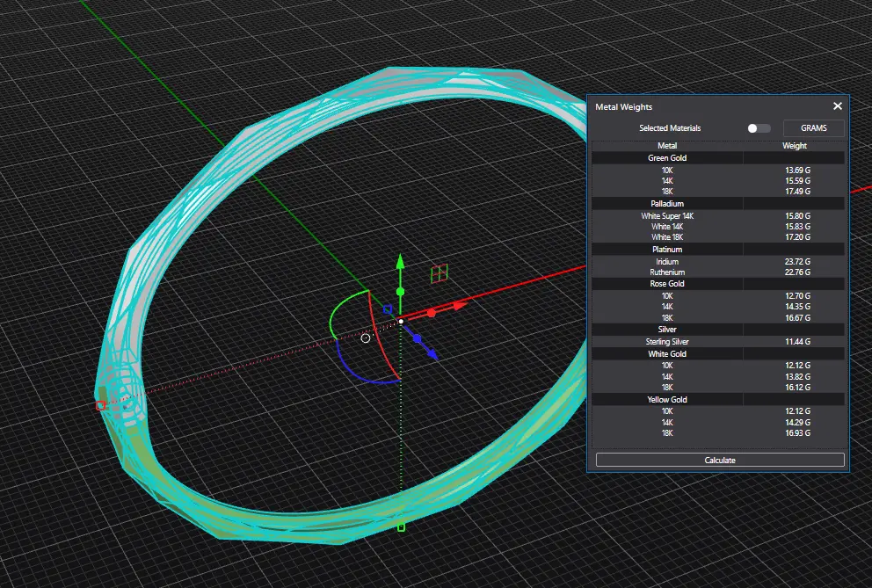Click the red square handle on ring's left edge

[x=101, y=405]
